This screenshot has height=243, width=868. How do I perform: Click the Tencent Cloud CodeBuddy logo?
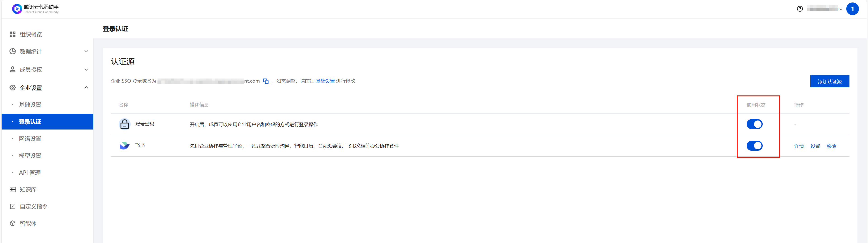click(x=17, y=9)
